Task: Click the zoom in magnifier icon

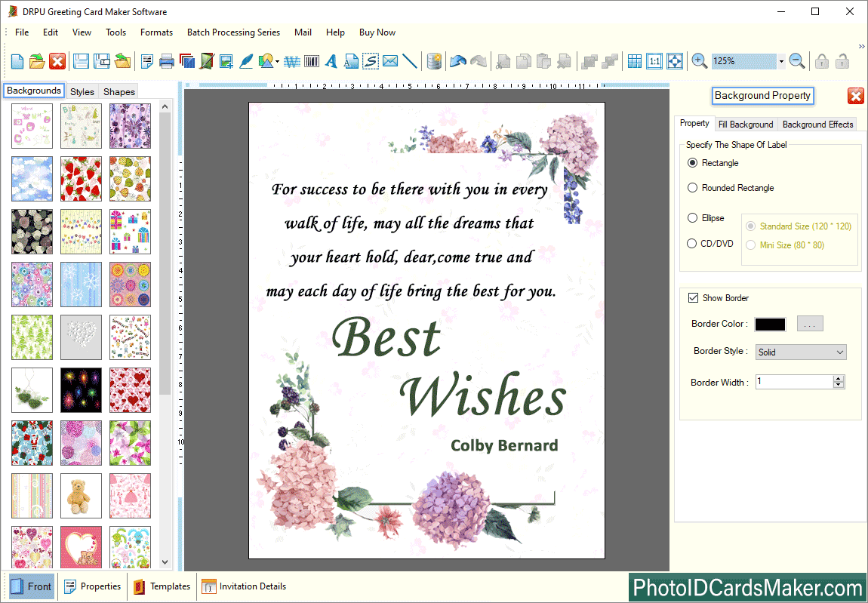Action: [x=699, y=61]
